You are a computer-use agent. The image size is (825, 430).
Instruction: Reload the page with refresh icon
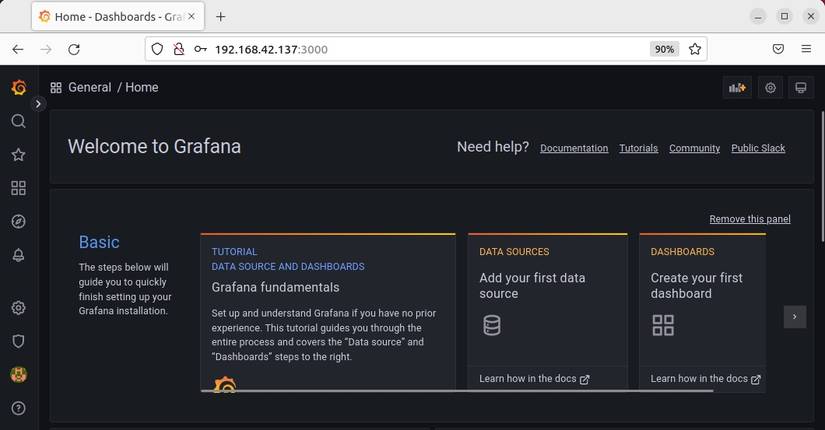(x=74, y=49)
